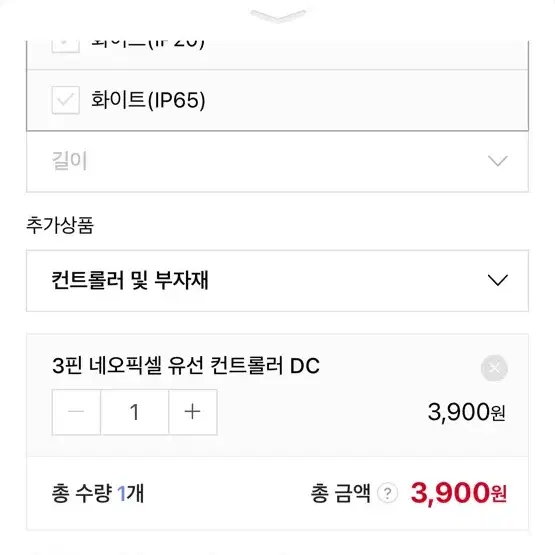Collapse the option sheet using top chevron handle

click(278, 16)
